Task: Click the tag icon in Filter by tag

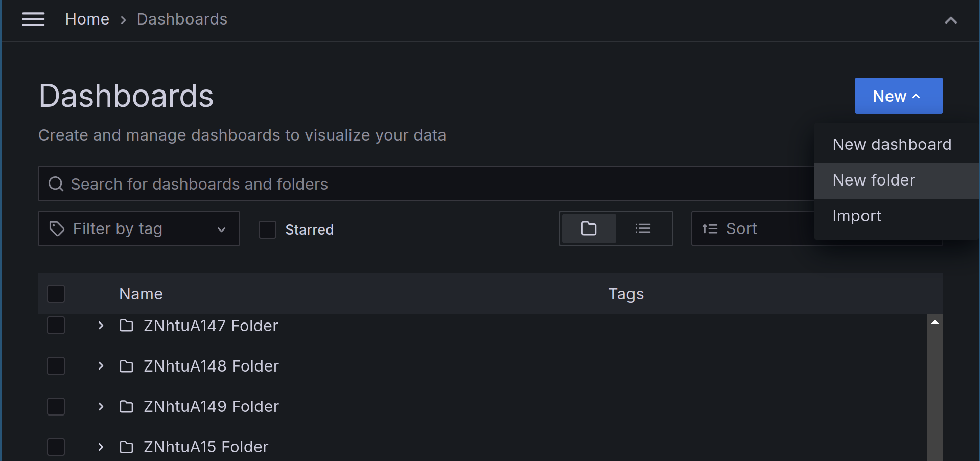Action: click(56, 228)
